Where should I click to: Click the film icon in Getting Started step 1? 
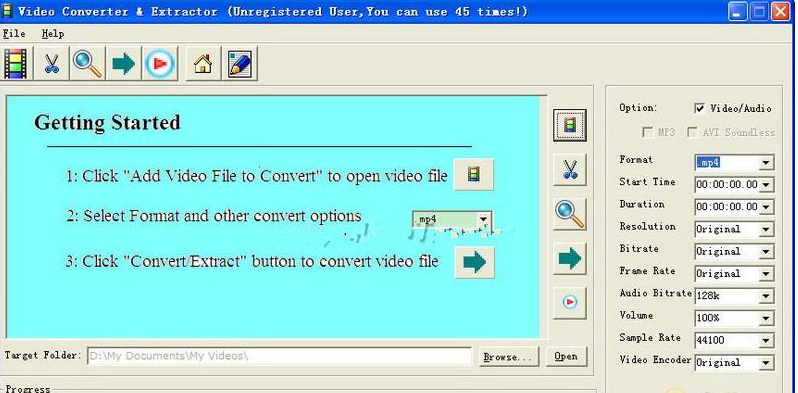(474, 175)
